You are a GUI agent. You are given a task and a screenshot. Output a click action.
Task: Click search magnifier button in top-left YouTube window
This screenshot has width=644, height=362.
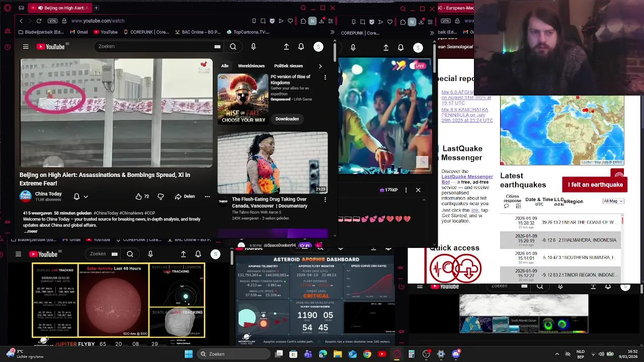233,46
